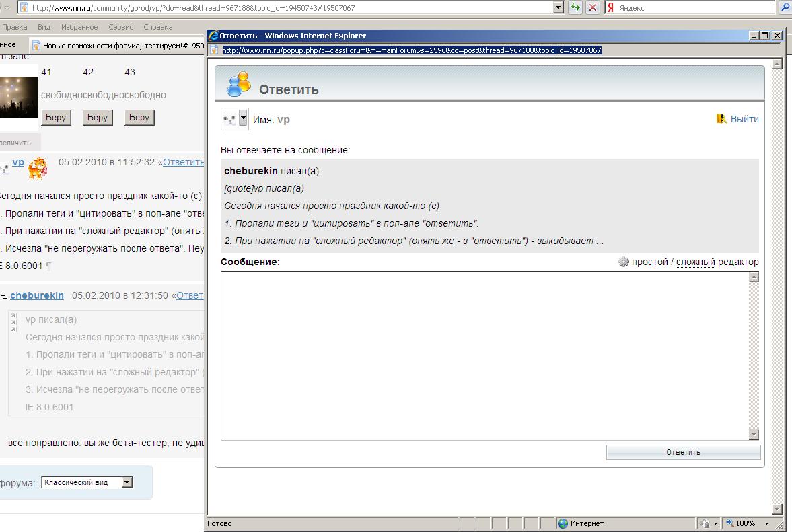Image resolution: width=792 pixels, height=532 pixels.
Task: Click the Беру button under seat 43
Action: coord(139,118)
